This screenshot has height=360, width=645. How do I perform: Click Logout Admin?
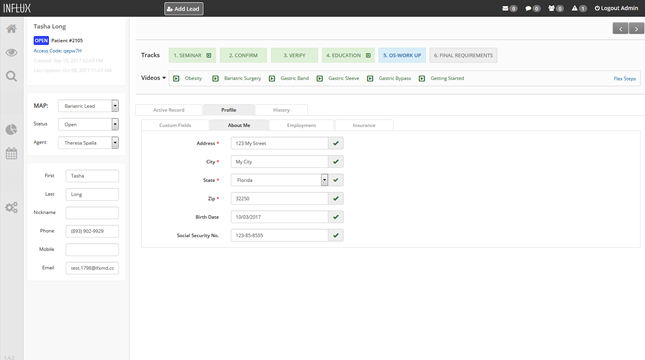616,8
